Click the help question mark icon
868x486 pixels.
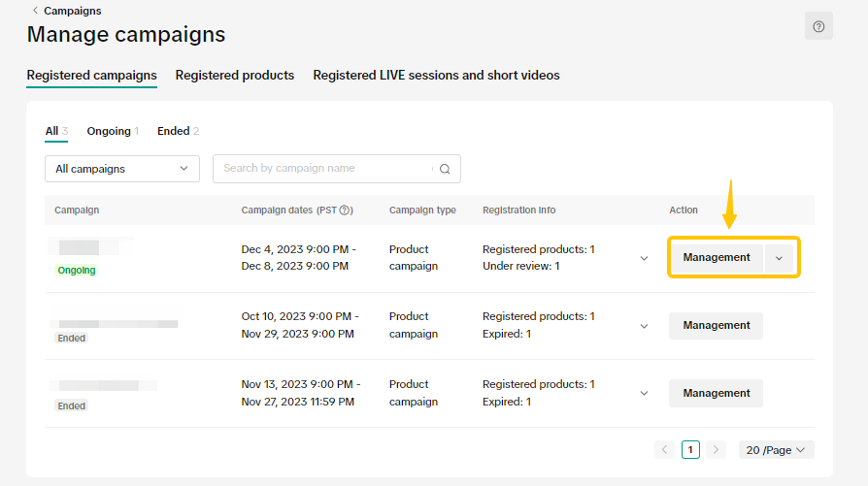pos(818,26)
